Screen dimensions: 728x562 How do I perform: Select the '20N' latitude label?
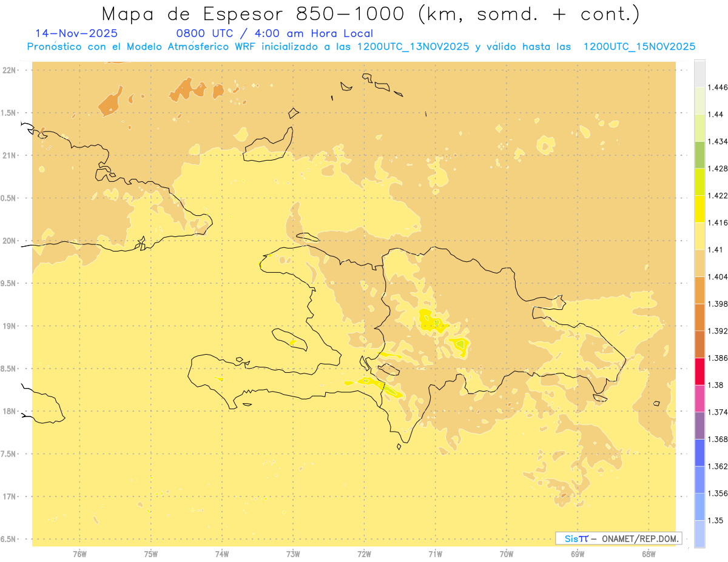point(9,241)
